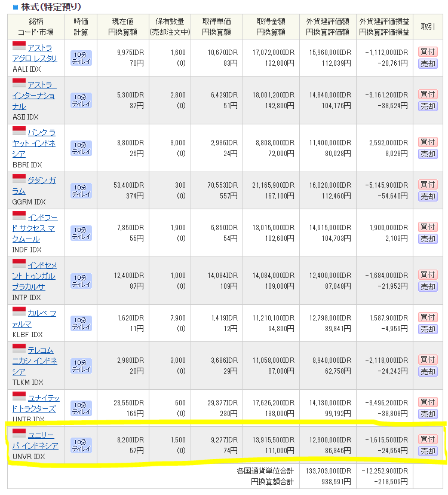Click Indonesia flag icon in GGRM row
Viewport: 448px width, 495px height.
point(19,178)
